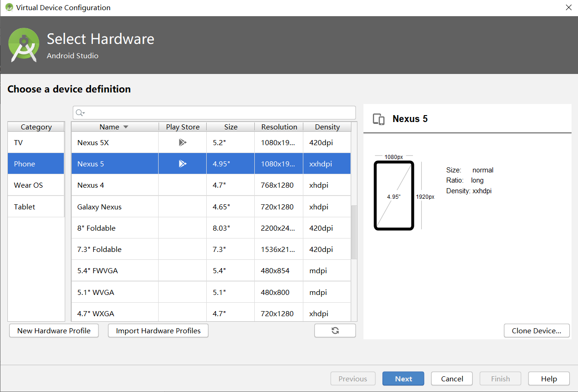Sort by the Resolution column header
The width and height of the screenshot is (578, 392).
279,127
